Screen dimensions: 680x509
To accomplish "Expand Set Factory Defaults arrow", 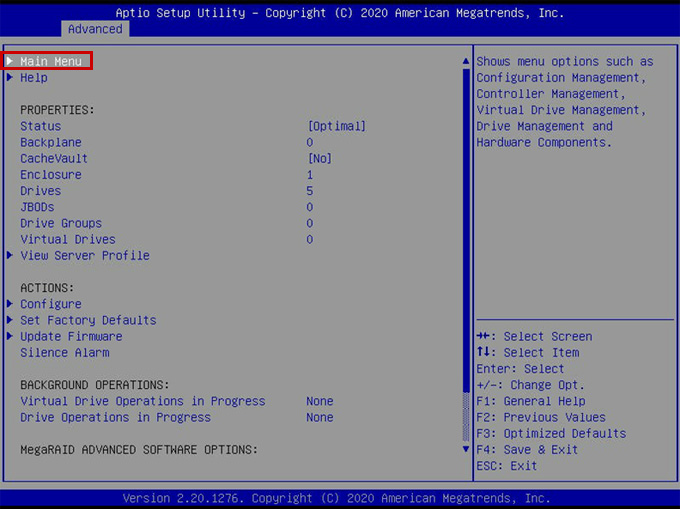I will 10,320.
